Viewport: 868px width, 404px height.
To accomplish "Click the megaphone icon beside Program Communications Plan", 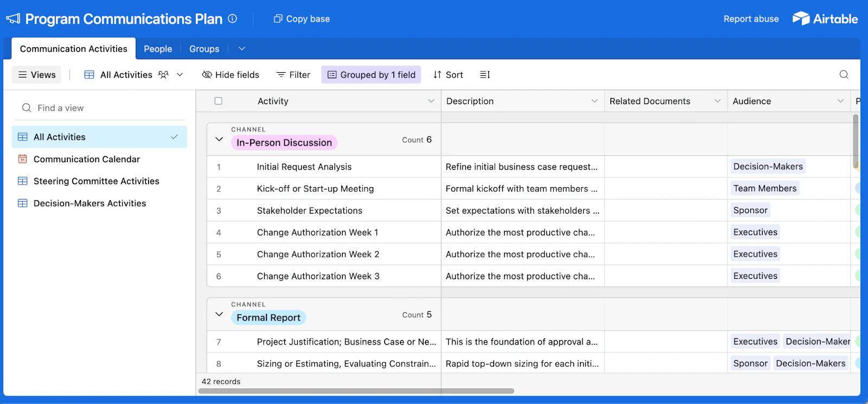I will pyautogui.click(x=13, y=19).
